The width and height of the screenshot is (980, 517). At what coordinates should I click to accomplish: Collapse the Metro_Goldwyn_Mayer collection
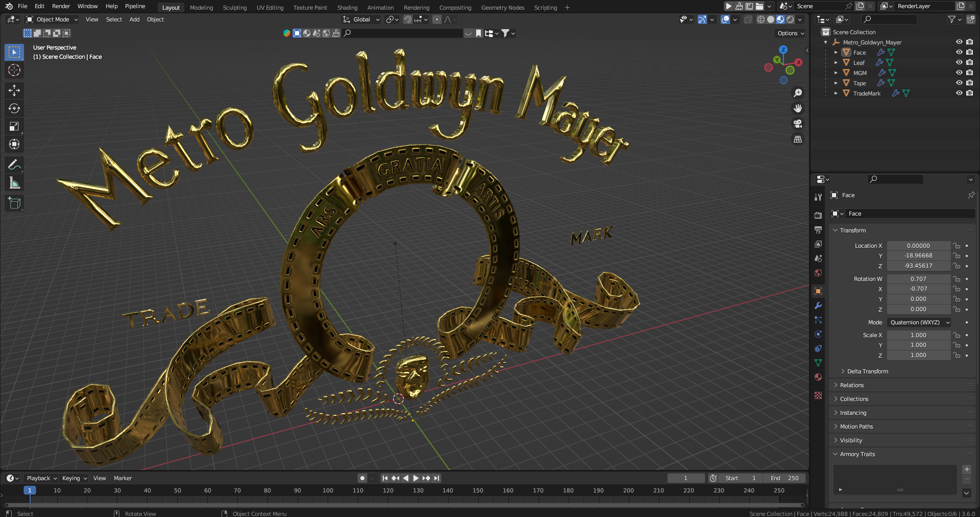tap(826, 42)
